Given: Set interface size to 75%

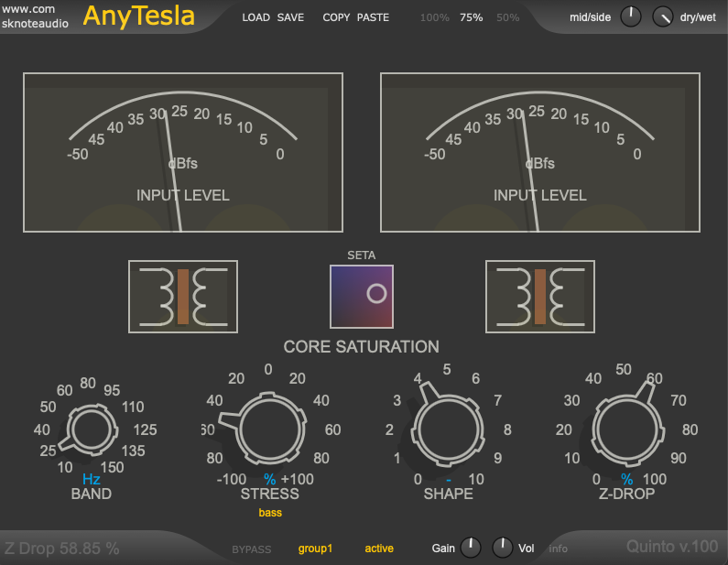Looking at the screenshot, I should pos(472,17).
